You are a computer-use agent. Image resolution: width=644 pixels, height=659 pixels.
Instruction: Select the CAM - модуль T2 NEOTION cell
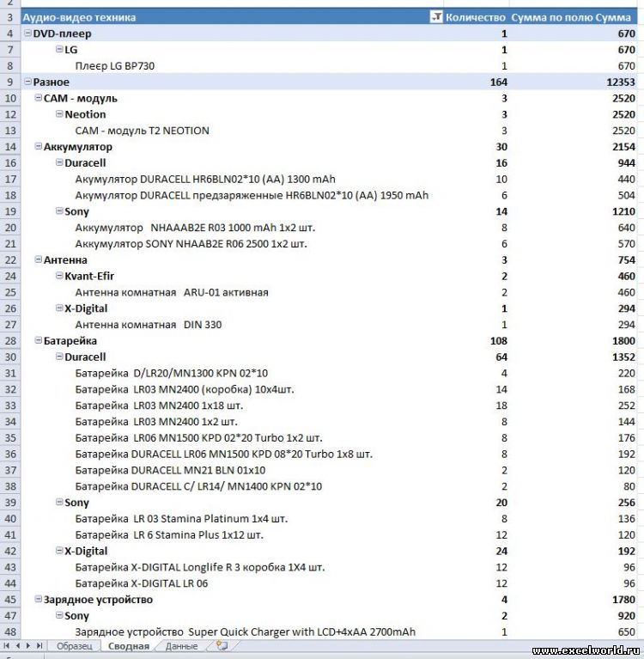pyautogui.click(x=142, y=131)
